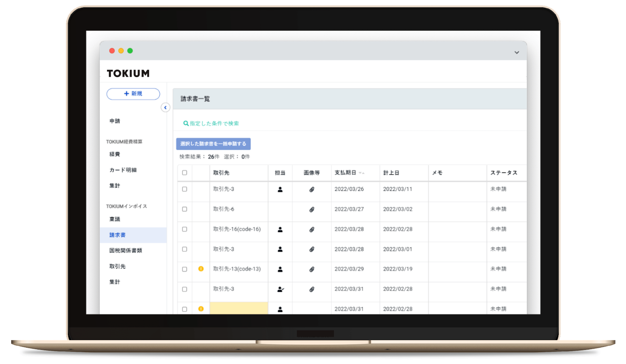The height and width of the screenshot is (364, 626).
Task: Open 申請 in the sidebar
Action: [115, 121]
